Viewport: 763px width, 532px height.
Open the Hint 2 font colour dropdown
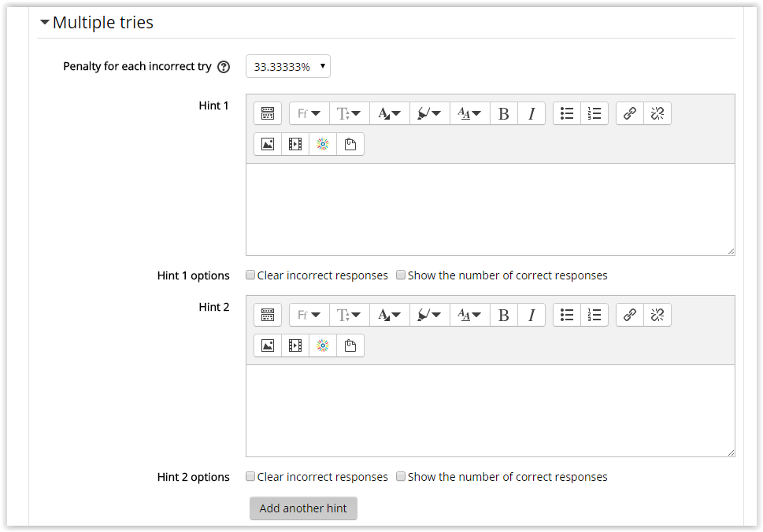click(x=389, y=315)
